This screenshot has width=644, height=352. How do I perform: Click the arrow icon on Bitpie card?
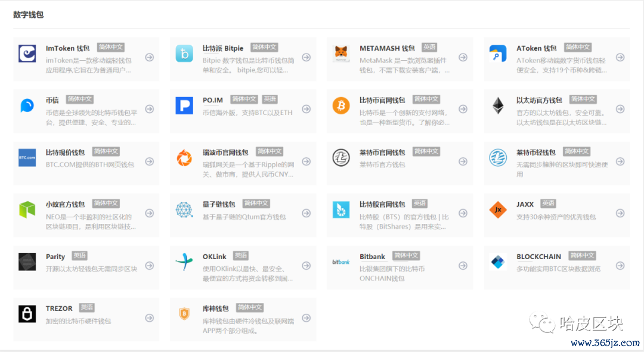[306, 57]
